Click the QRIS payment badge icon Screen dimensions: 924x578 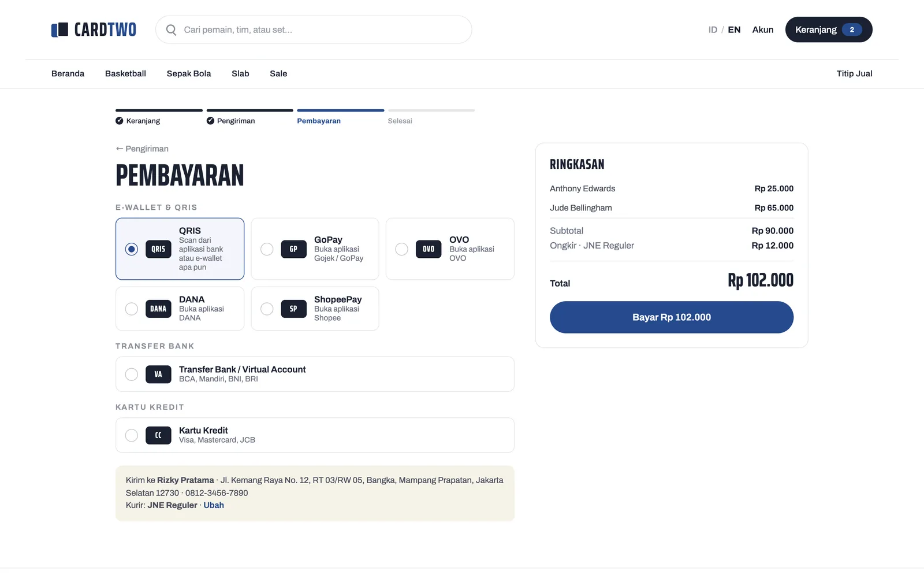(x=158, y=249)
